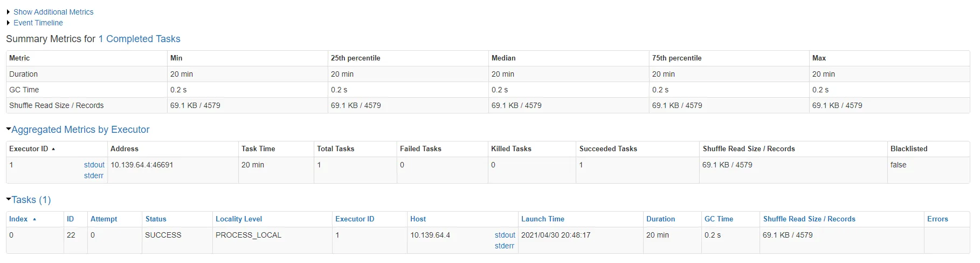This screenshot has width=980, height=263.
Task: Expand Show Additional Metrics section
Action: [x=53, y=12]
